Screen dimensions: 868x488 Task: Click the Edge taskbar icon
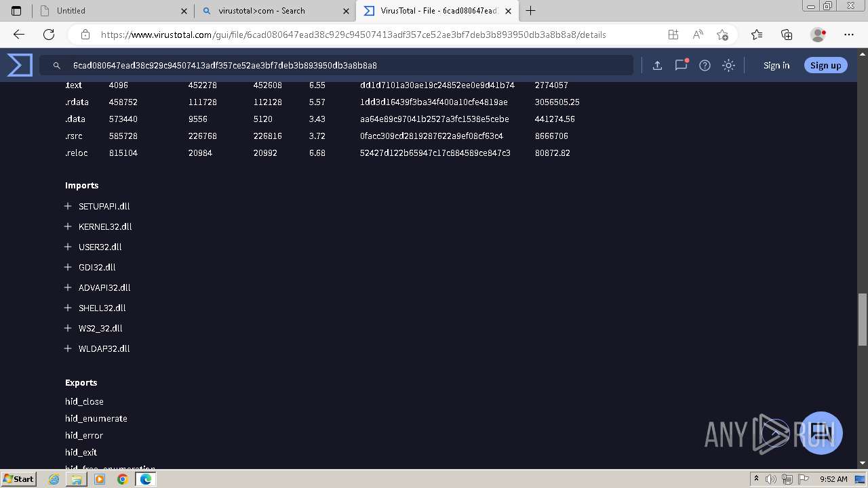pyautogui.click(x=145, y=479)
